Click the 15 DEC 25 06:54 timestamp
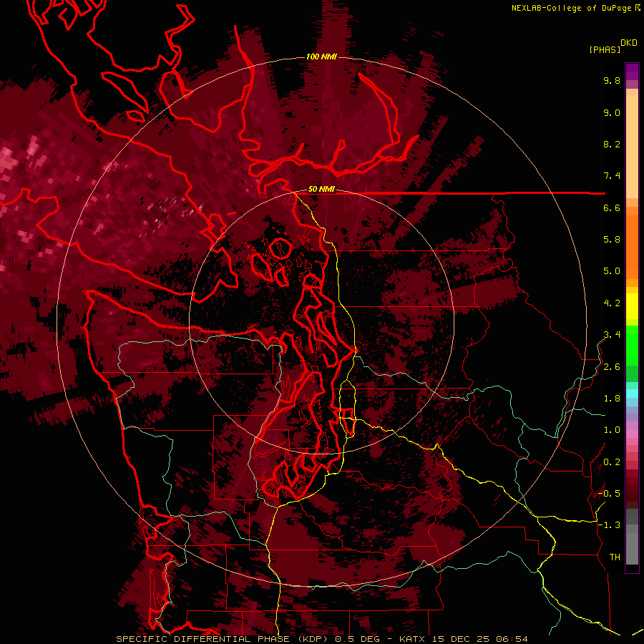 (x=479, y=639)
